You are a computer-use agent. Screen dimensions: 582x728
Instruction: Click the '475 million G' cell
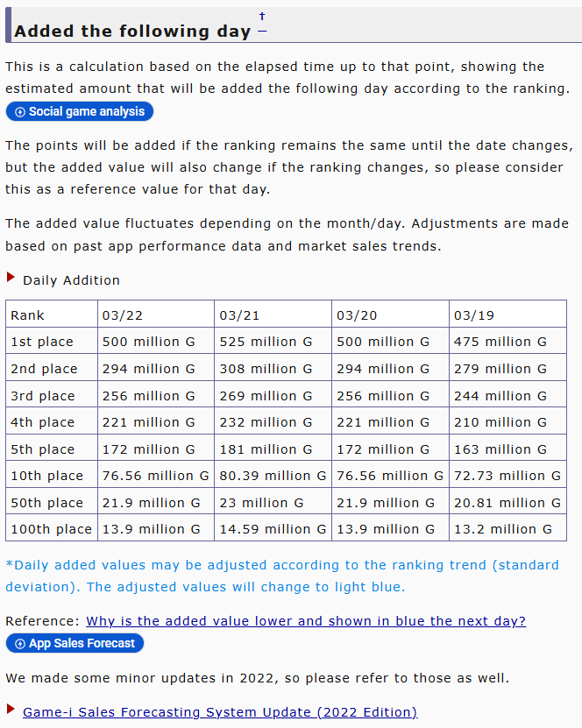coord(508,341)
